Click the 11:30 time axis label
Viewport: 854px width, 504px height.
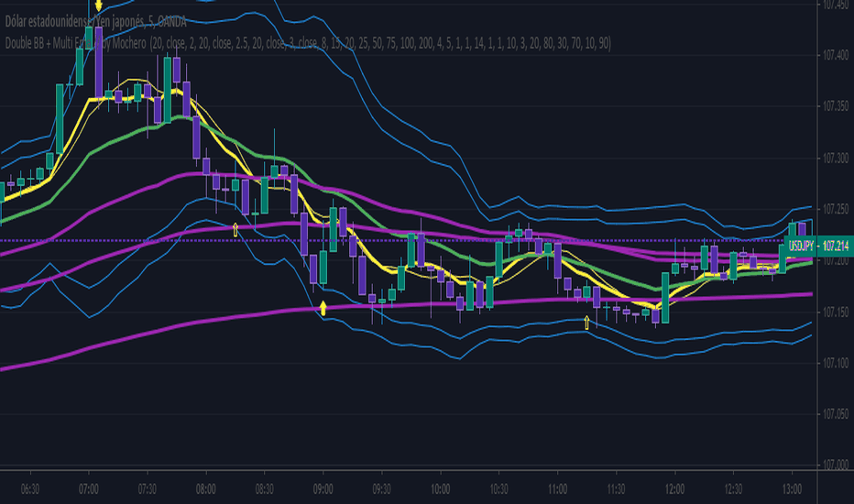tap(616, 488)
